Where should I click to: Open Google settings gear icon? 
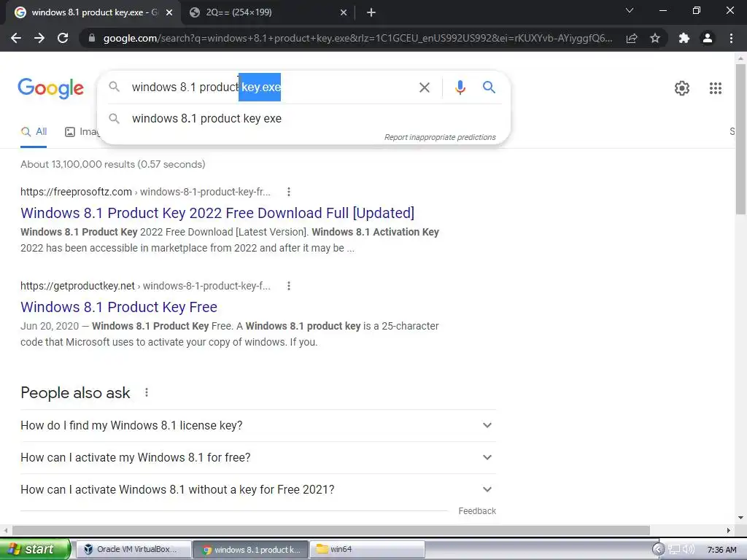[x=682, y=88]
